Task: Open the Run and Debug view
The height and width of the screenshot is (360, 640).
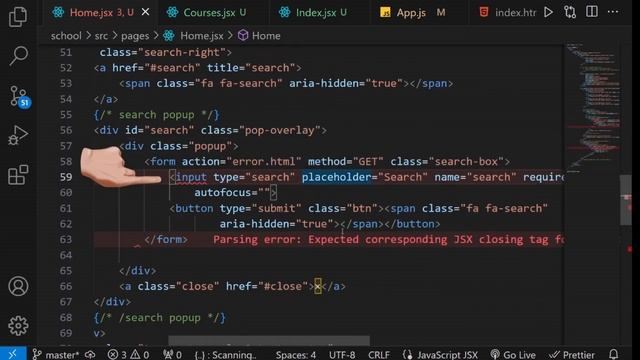Action: click(18, 135)
